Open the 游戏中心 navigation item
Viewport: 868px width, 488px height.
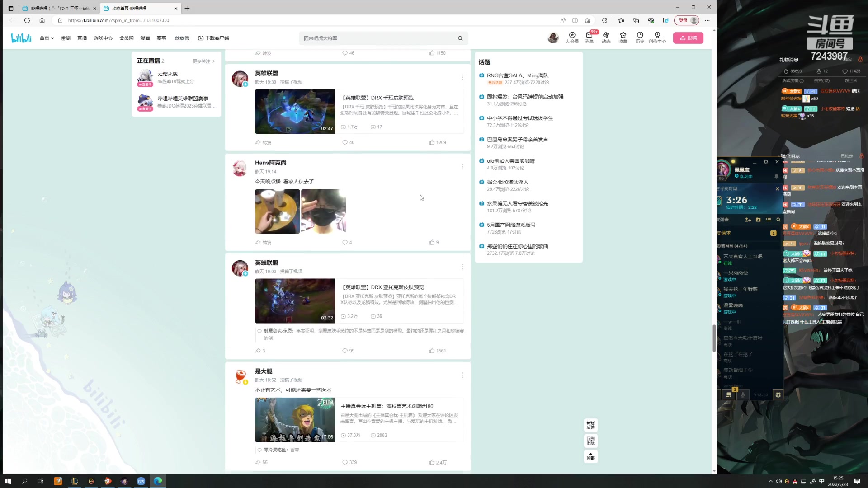pos(103,38)
